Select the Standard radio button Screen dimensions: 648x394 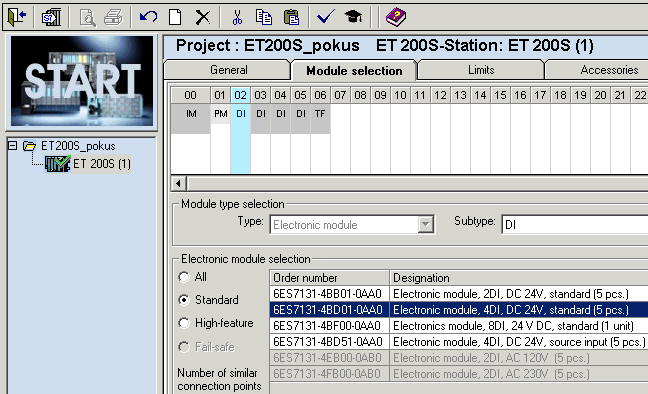(x=184, y=300)
